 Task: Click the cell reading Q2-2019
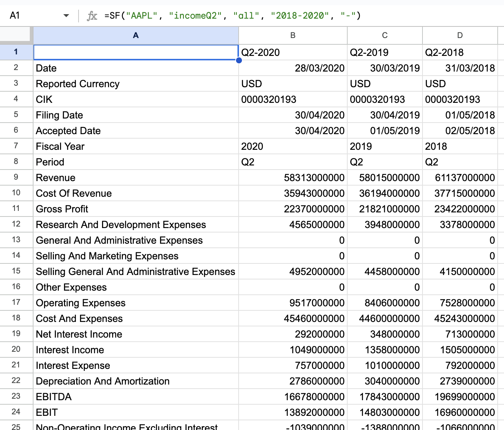tap(385, 52)
